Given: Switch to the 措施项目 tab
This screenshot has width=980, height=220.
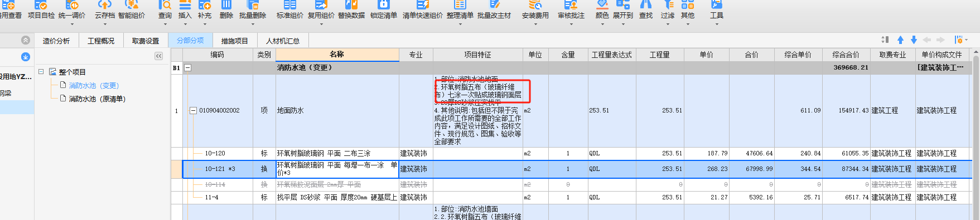Looking at the screenshot, I should [x=234, y=41].
